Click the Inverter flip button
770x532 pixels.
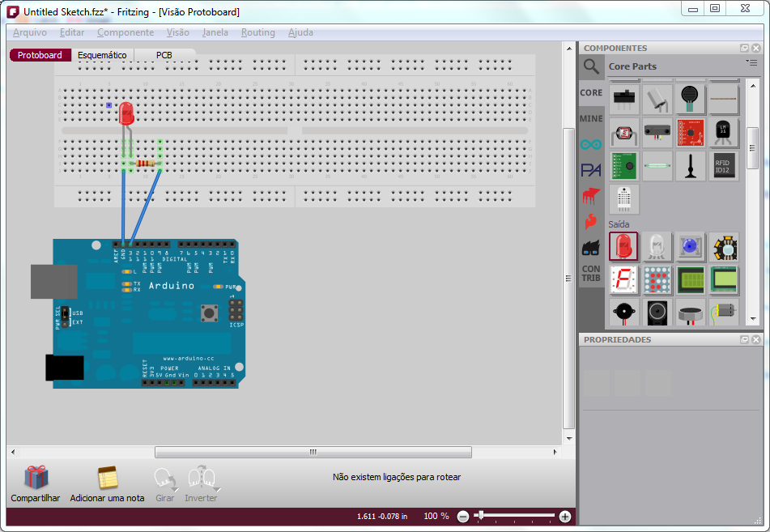click(202, 484)
